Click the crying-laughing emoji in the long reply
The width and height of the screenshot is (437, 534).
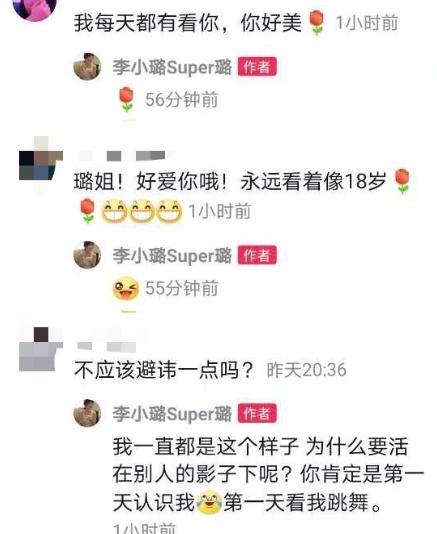click(x=209, y=502)
